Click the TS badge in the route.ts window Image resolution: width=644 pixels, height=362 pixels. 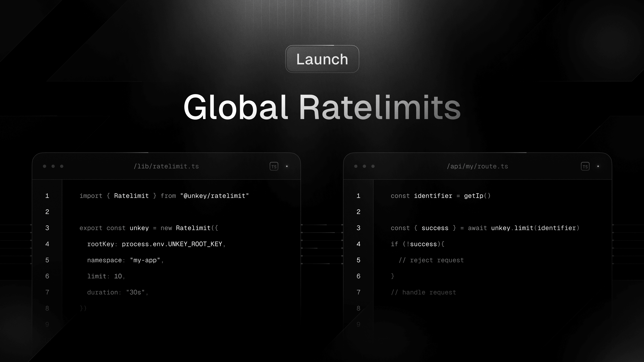pyautogui.click(x=585, y=166)
